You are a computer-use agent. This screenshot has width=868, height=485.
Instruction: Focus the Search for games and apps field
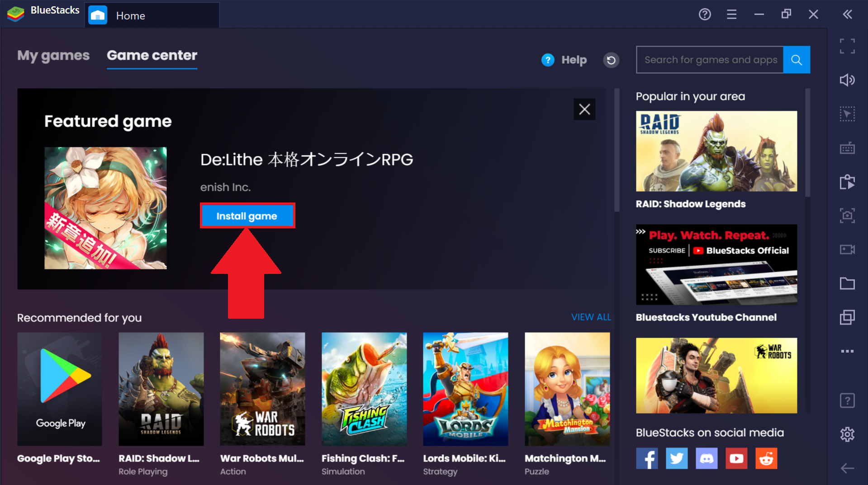click(x=710, y=60)
